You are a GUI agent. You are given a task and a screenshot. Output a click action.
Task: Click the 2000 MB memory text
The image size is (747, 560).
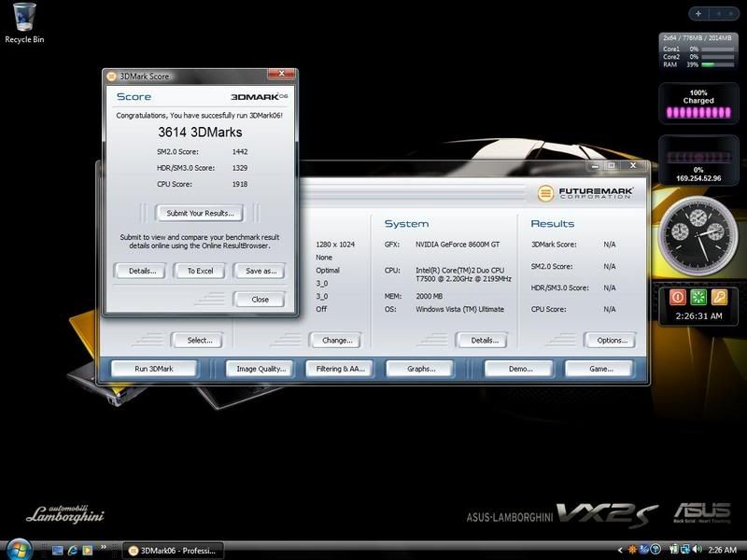pyautogui.click(x=430, y=296)
